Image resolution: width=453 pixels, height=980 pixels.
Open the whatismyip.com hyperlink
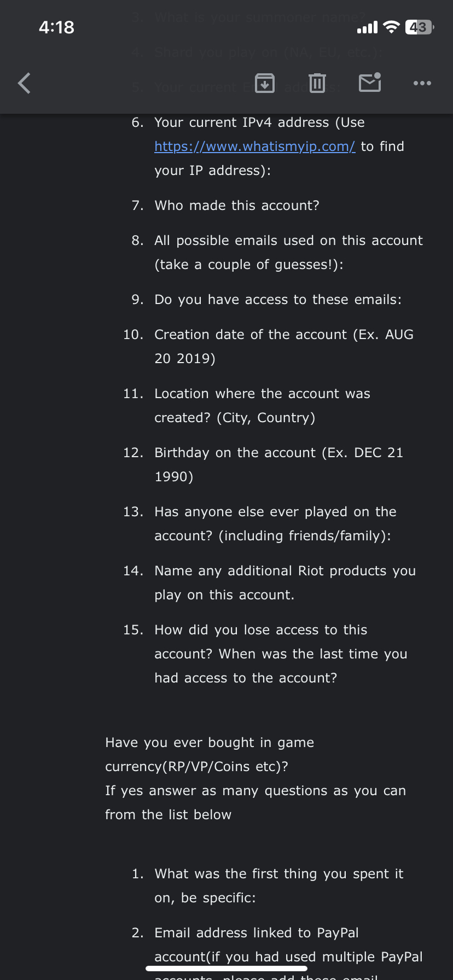click(x=254, y=146)
